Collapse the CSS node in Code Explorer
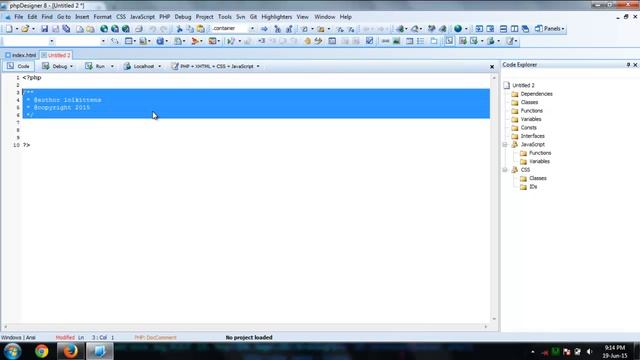This screenshot has height=360, width=640. (505, 170)
